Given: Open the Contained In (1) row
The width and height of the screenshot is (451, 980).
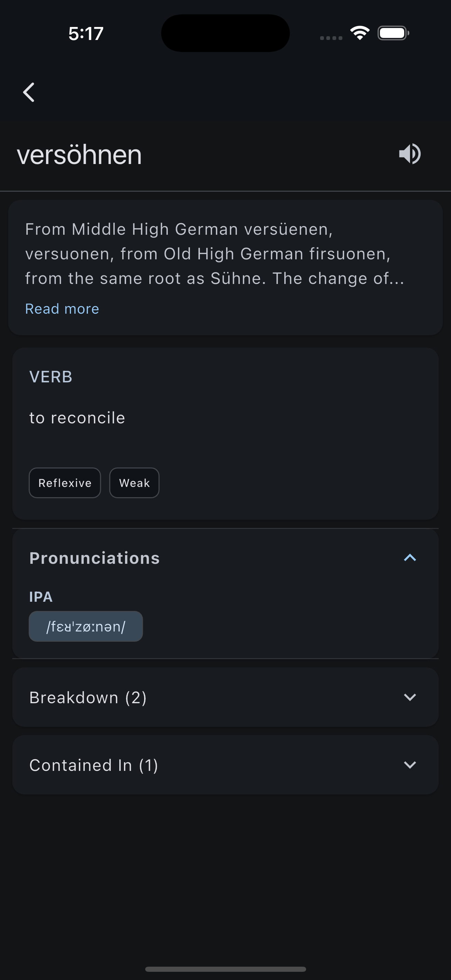Looking at the screenshot, I should pos(225,765).
